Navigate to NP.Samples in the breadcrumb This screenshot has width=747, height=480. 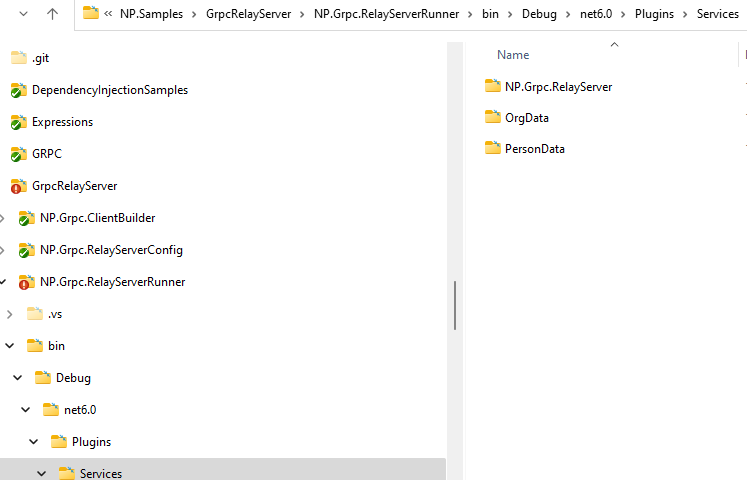(151, 14)
